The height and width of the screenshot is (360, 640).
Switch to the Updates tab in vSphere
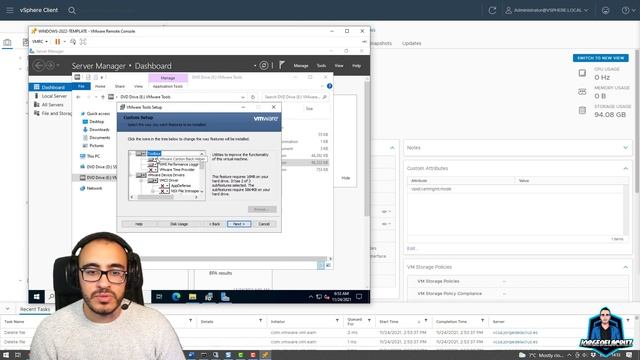[411, 43]
